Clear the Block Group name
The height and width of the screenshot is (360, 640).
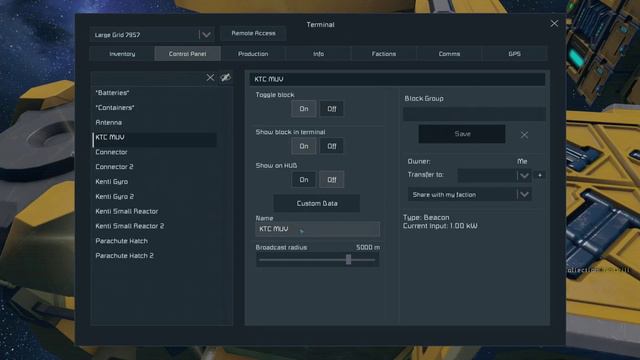524,135
